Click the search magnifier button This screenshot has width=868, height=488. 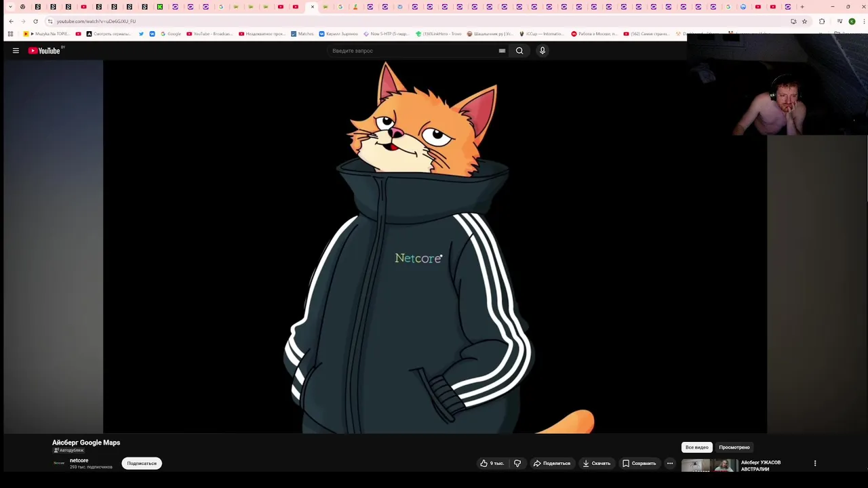click(x=519, y=51)
